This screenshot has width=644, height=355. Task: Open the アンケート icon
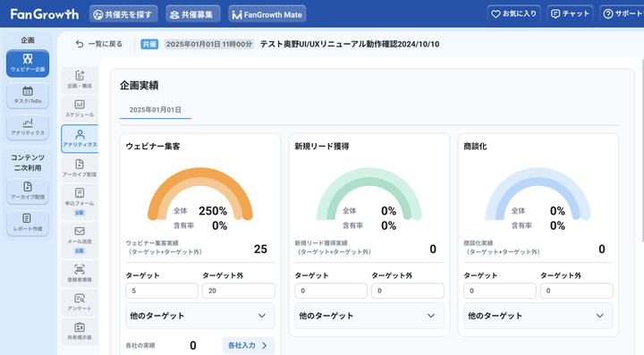80,302
